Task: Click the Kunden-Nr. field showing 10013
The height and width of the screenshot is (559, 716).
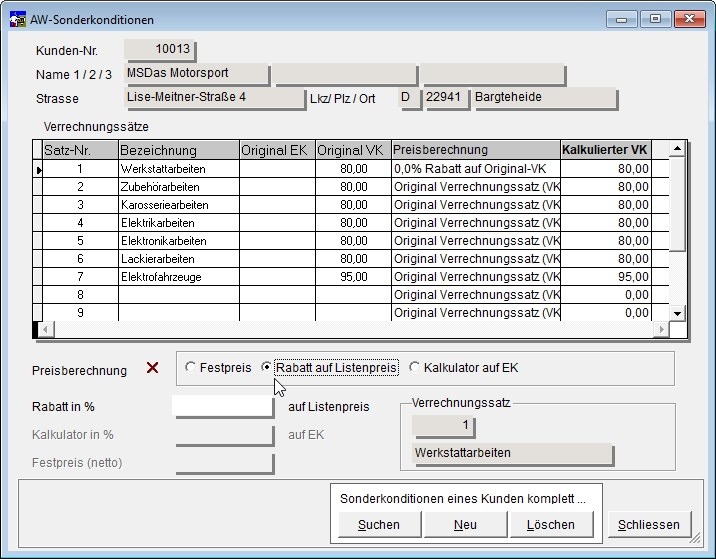Action: pos(160,49)
